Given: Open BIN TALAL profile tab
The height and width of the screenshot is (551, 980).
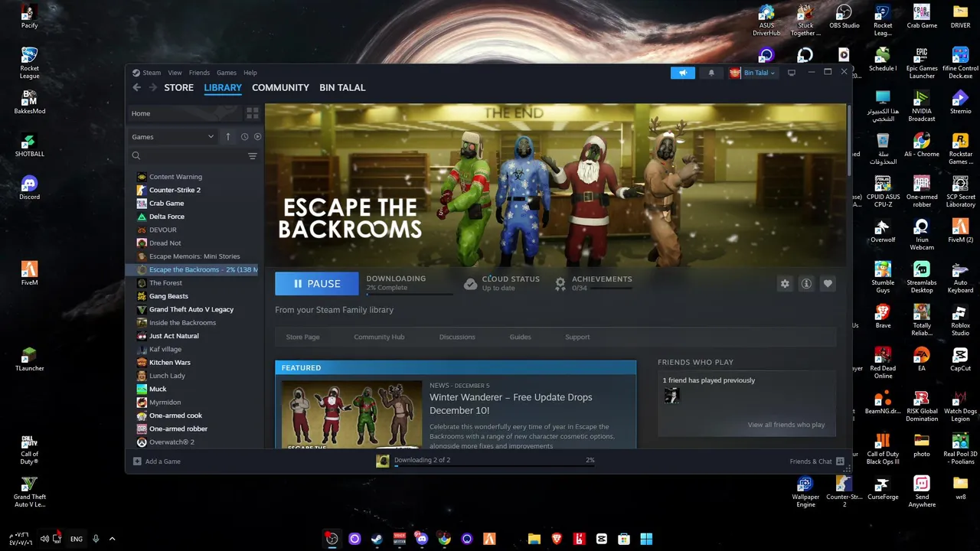Looking at the screenshot, I should tap(342, 87).
